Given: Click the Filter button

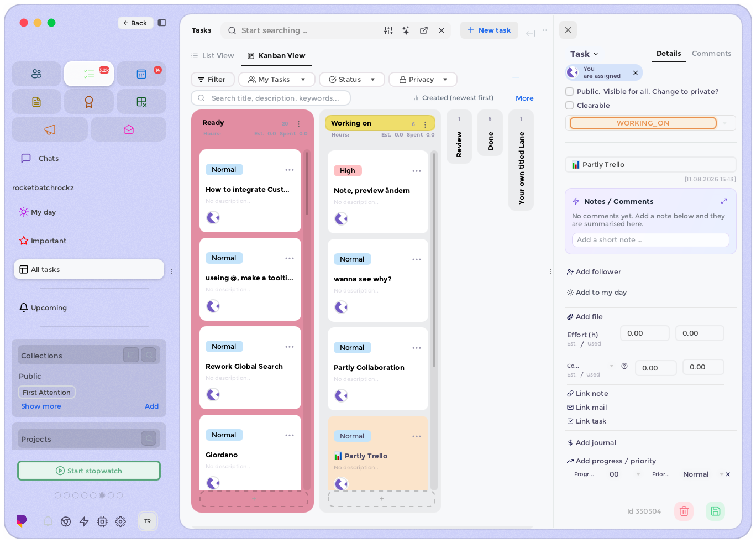Looking at the screenshot, I should (213, 80).
